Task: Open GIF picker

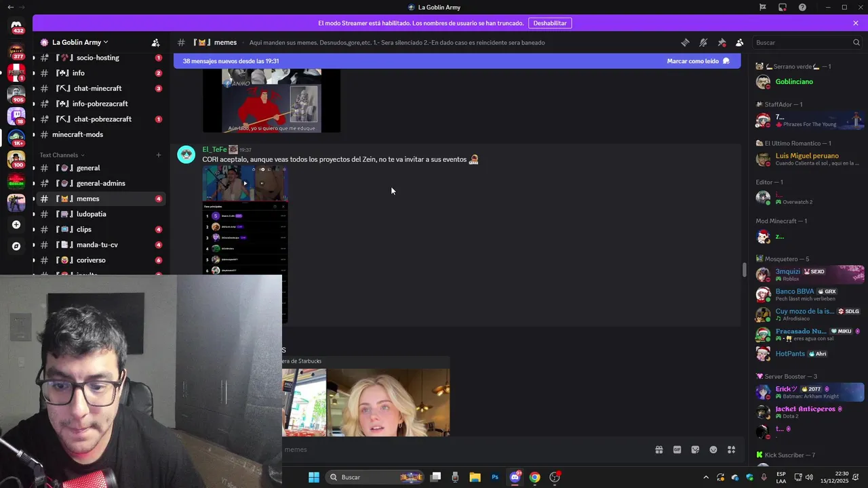Action: [677, 449]
